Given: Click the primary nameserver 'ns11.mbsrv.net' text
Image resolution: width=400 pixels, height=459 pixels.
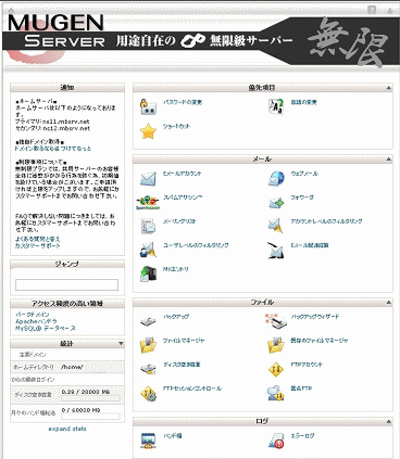Looking at the screenshot, I should 66,122.
